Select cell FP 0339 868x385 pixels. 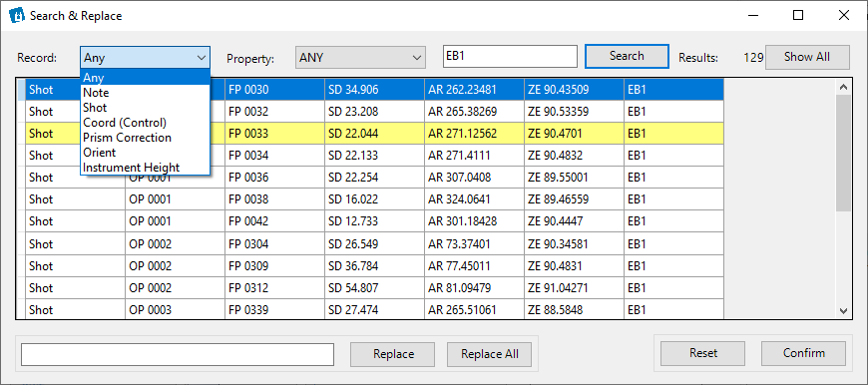[274, 309]
